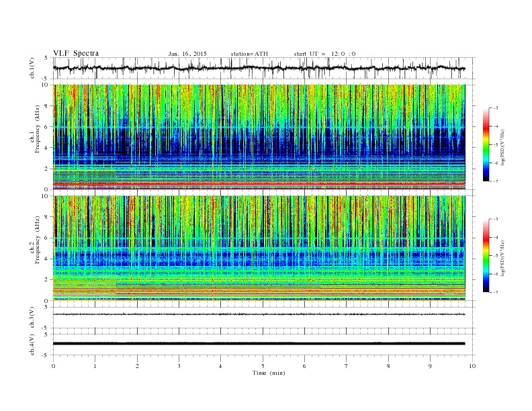Click the time axis tick label "7"
The height and width of the screenshot is (411, 532).
(347, 366)
